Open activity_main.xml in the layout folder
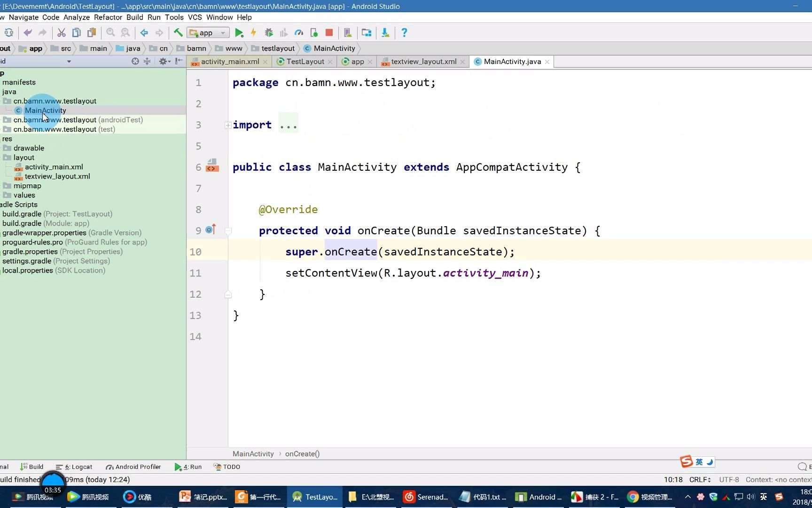 pos(54,167)
